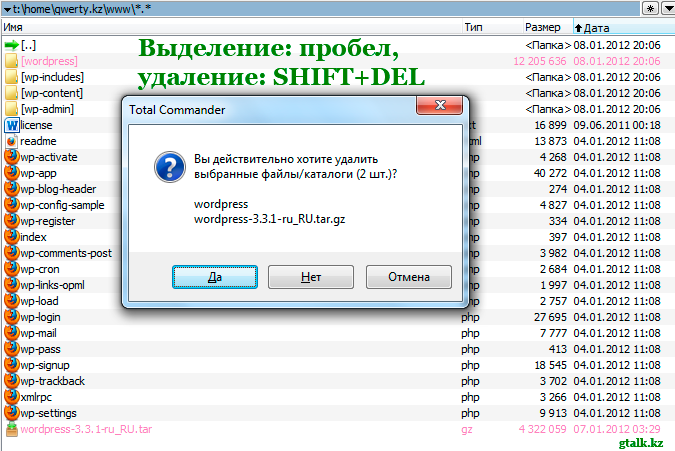Select the wp-config-sample file name
This screenshot has height=451, width=675.
tap(62, 205)
